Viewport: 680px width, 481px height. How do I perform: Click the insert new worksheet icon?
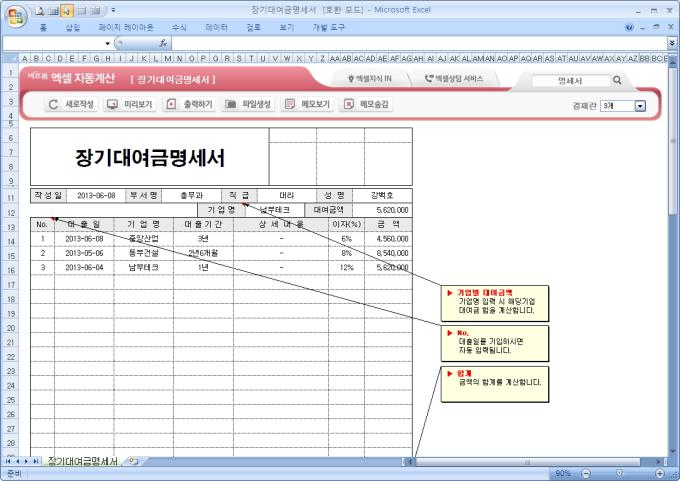click(x=134, y=461)
